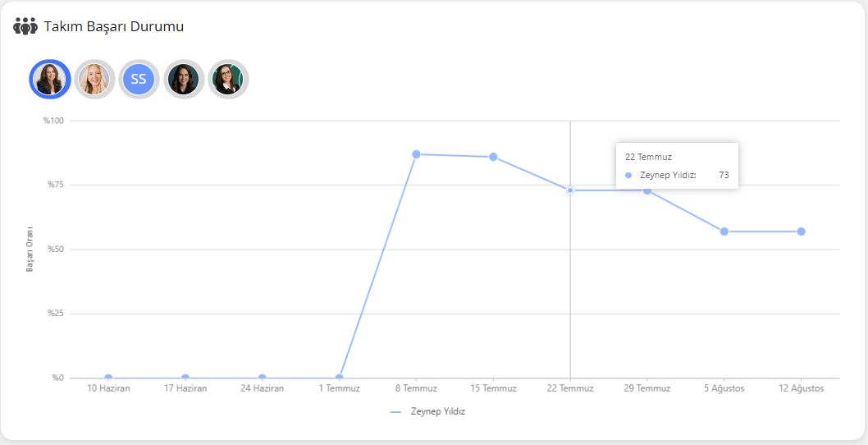868x445 pixels.
Task: Select the SS initials avatar
Action: click(x=139, y=80)
